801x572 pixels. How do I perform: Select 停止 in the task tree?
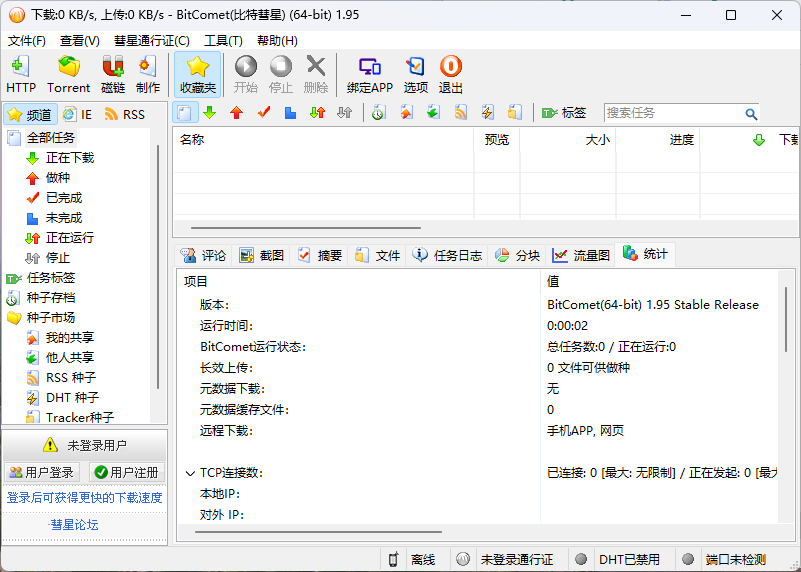(58, 258)
